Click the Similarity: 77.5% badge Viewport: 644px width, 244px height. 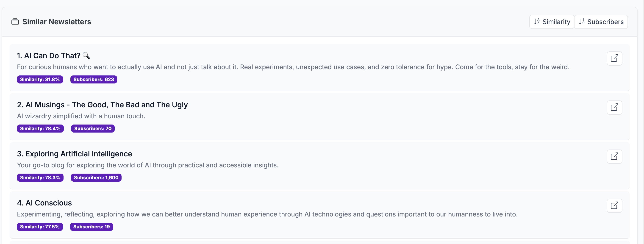click(40, 227)
